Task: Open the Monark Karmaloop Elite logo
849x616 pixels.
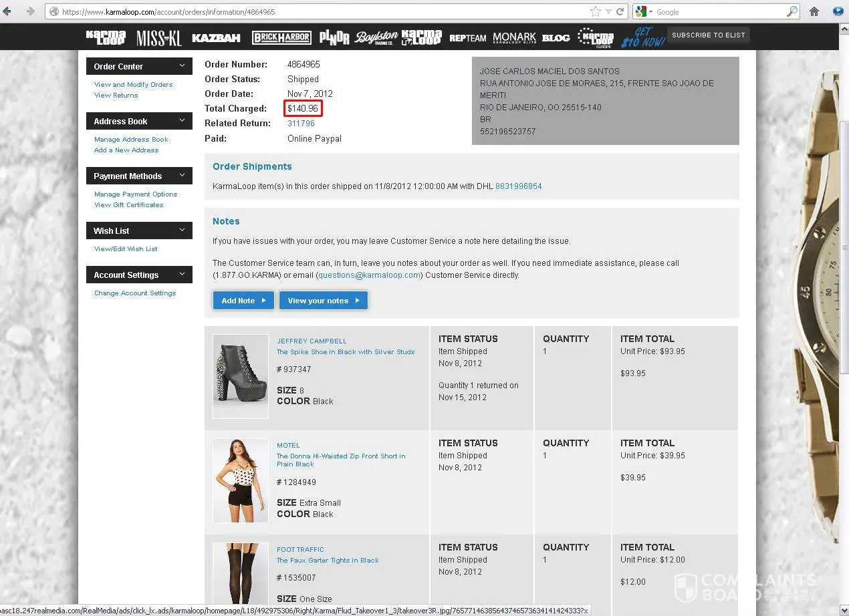Action: tap(515, 38)
